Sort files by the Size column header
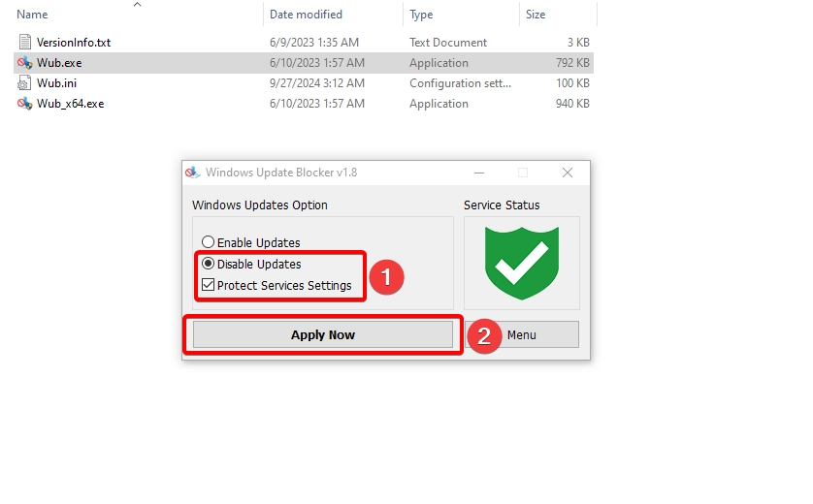813x504 pixels. tap(536, 15)
